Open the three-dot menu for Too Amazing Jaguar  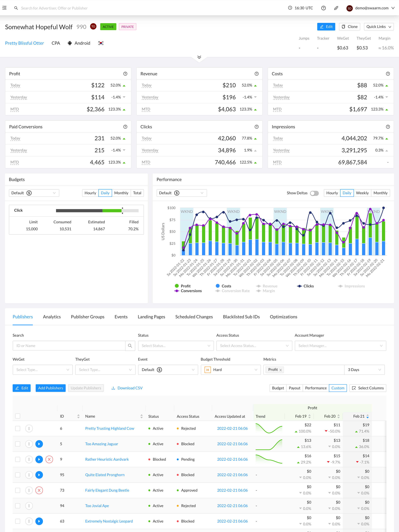point(29,444)
